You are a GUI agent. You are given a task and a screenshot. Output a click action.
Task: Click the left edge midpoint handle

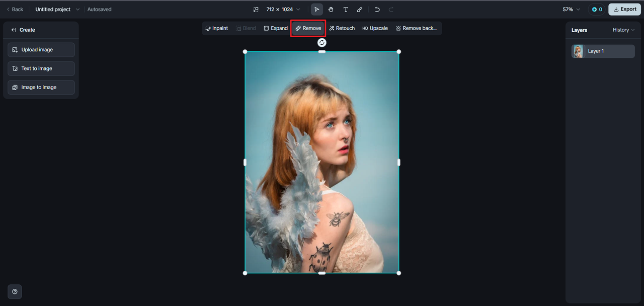point(245,162)
